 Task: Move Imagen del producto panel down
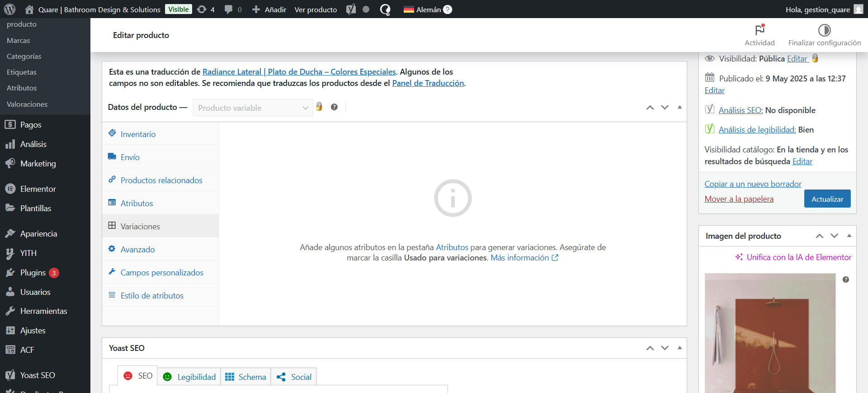click(x=835, y=236)
